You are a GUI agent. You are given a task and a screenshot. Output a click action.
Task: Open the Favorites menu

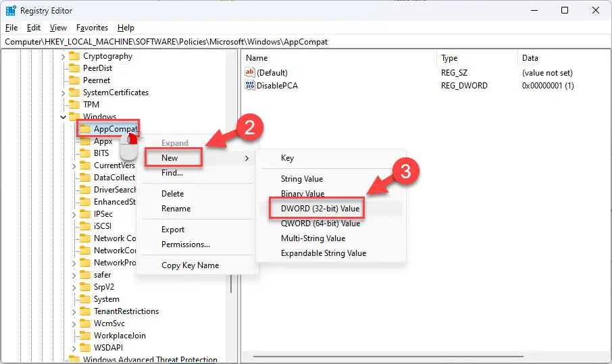point(92,28)
